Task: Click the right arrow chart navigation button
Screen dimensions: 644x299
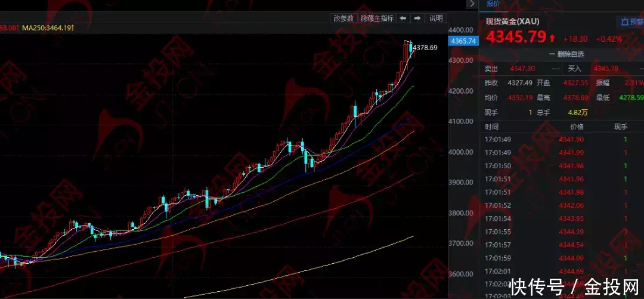Action: pos(417,19)
